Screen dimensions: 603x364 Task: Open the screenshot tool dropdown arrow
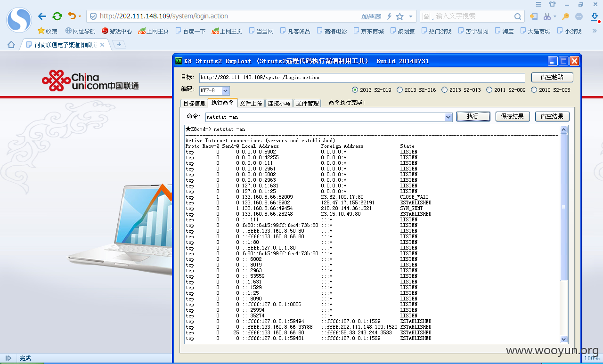(x=554, y=16)
